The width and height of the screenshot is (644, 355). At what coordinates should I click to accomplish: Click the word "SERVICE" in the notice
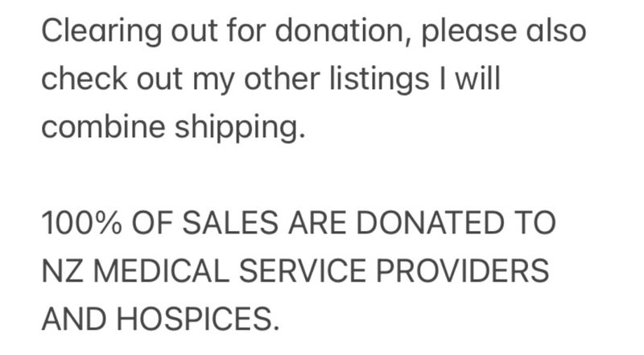click(303, 270)
